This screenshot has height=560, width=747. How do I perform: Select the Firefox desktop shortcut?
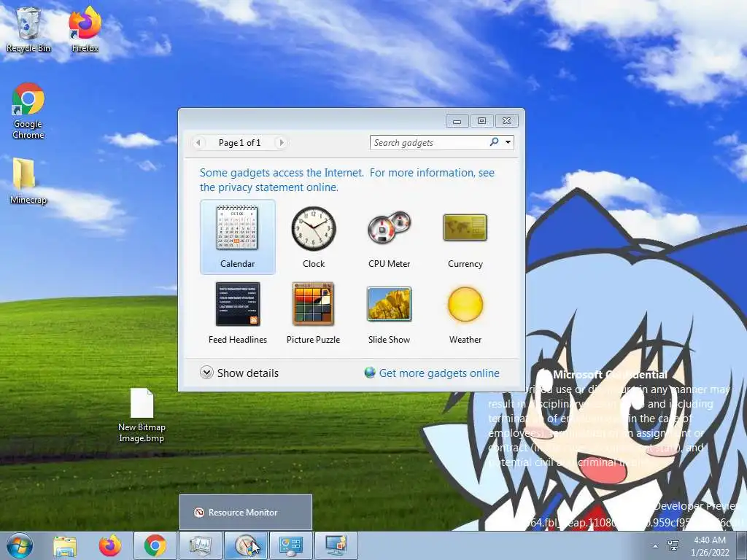pos(85,30)
